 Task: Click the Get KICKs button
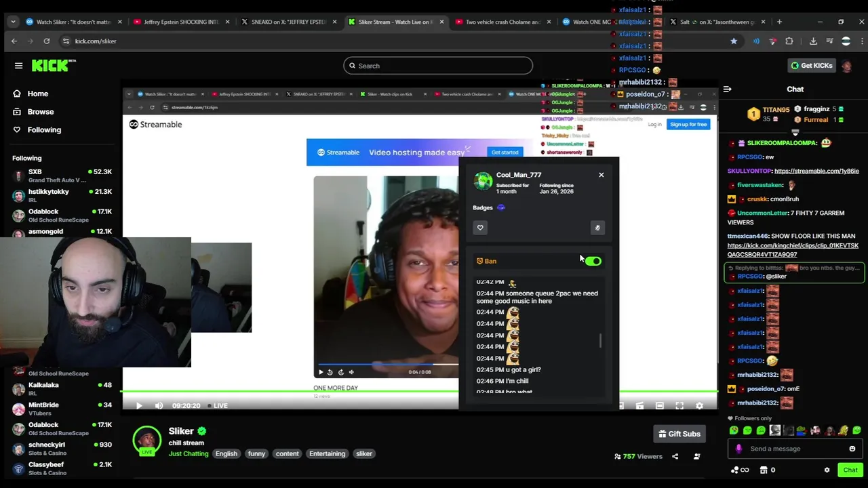click(x=811, y=66)
